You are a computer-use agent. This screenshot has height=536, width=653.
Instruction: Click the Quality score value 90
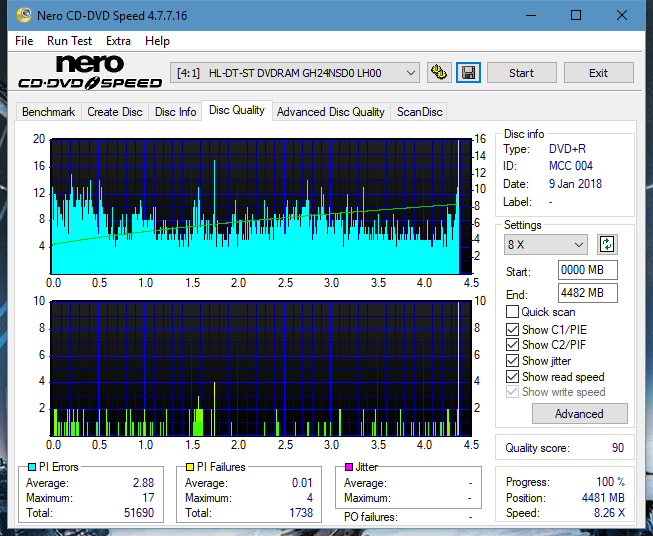(x=618, y=448)
